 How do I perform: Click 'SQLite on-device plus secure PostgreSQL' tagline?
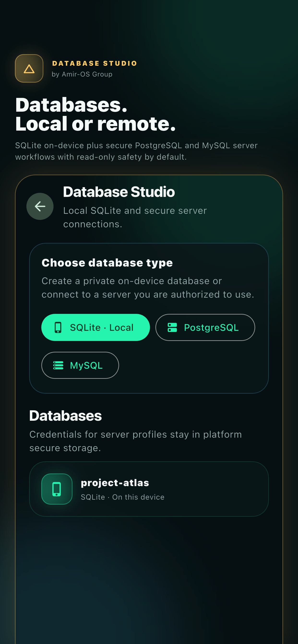tap(136, 151)
